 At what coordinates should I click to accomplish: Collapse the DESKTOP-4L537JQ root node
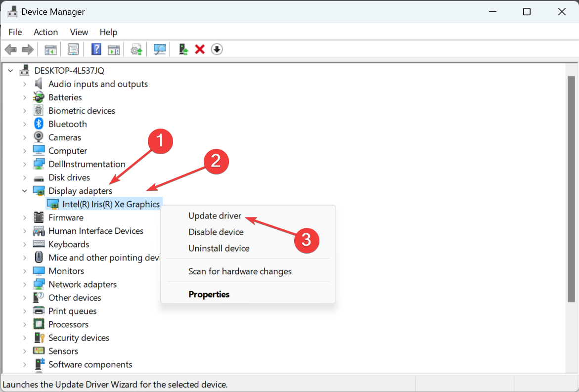pos(11,70)
